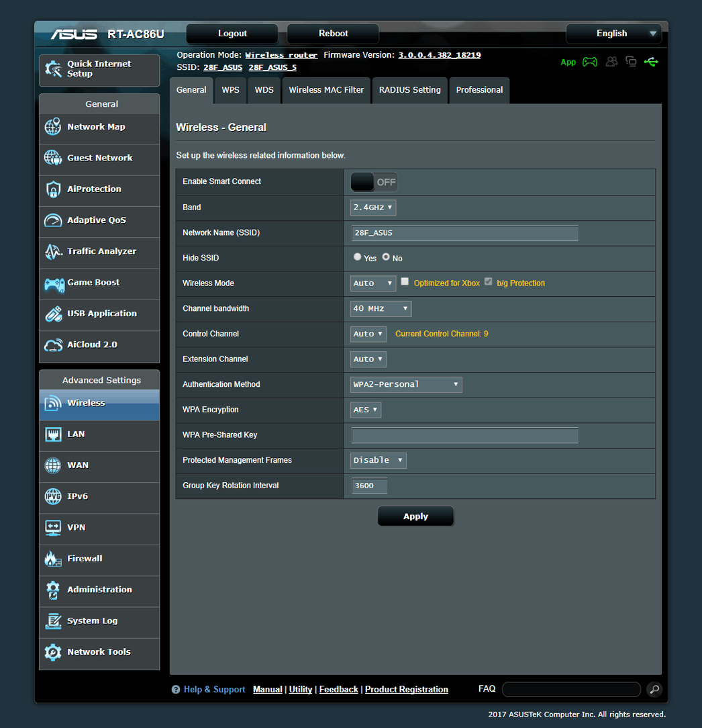Image resolution: width=702 pixels, height=728 pixels.
Task: Click the FAQ search magnifier icon
Action: tap(654, 690)
